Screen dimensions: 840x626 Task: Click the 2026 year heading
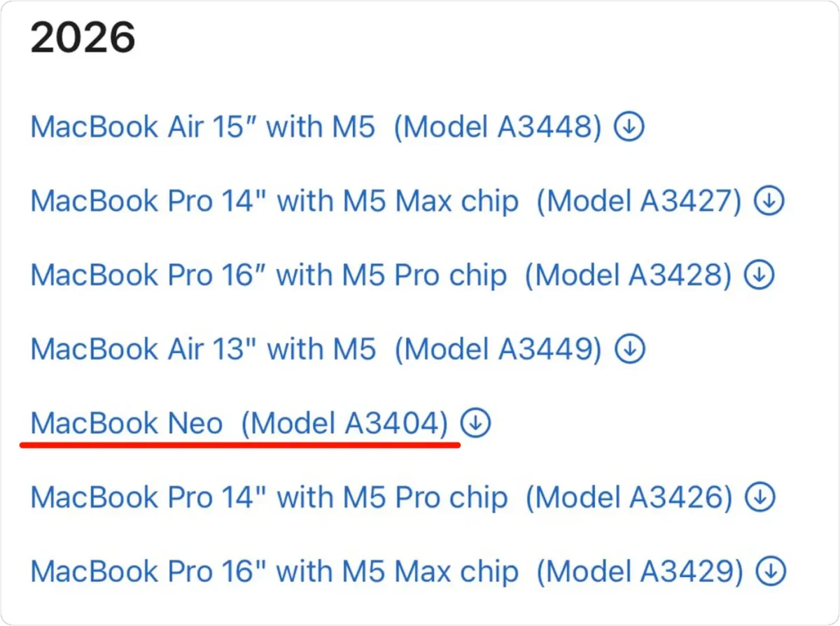[x=83, y=40]
